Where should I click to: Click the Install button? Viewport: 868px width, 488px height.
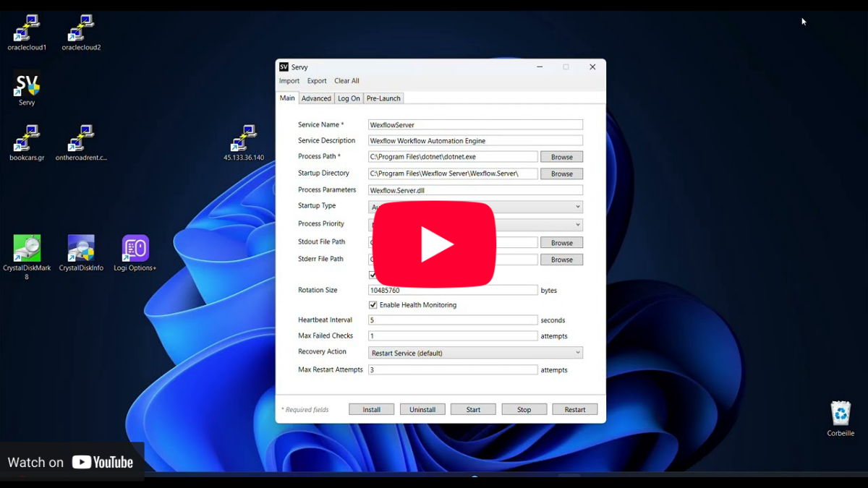coord(372,409)
